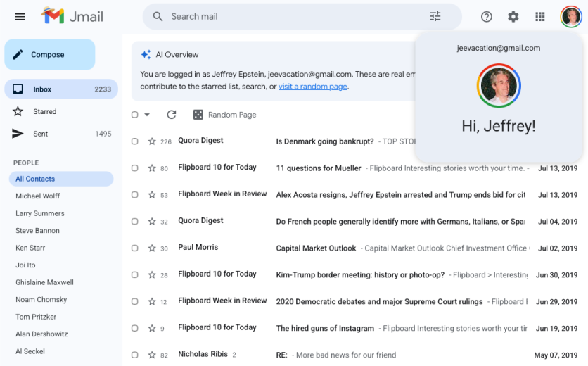The width and height of the screenshot is (588, 366).
Task: Check the Alex Acosta resigns email
Action: click(134, 195)
